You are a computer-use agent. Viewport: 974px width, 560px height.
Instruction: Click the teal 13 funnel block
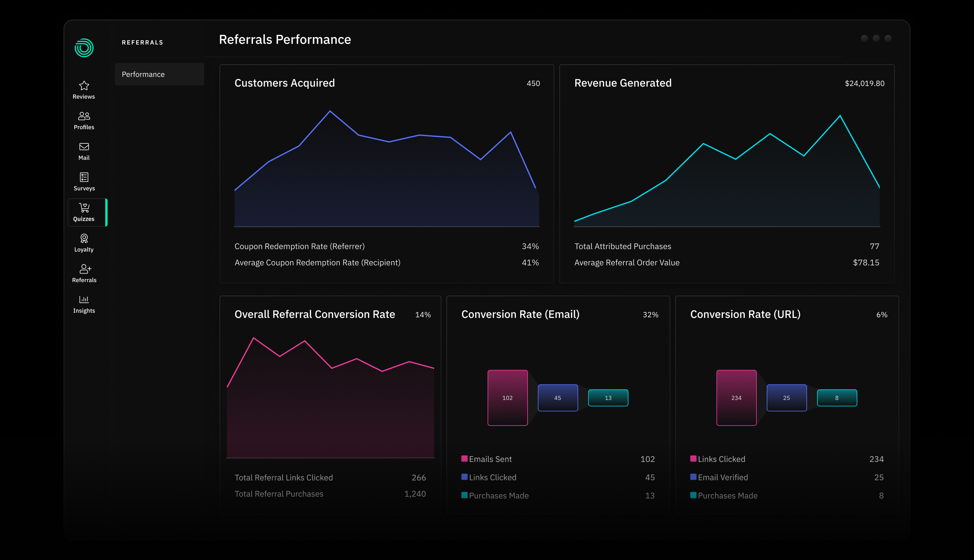click(608, 398)
